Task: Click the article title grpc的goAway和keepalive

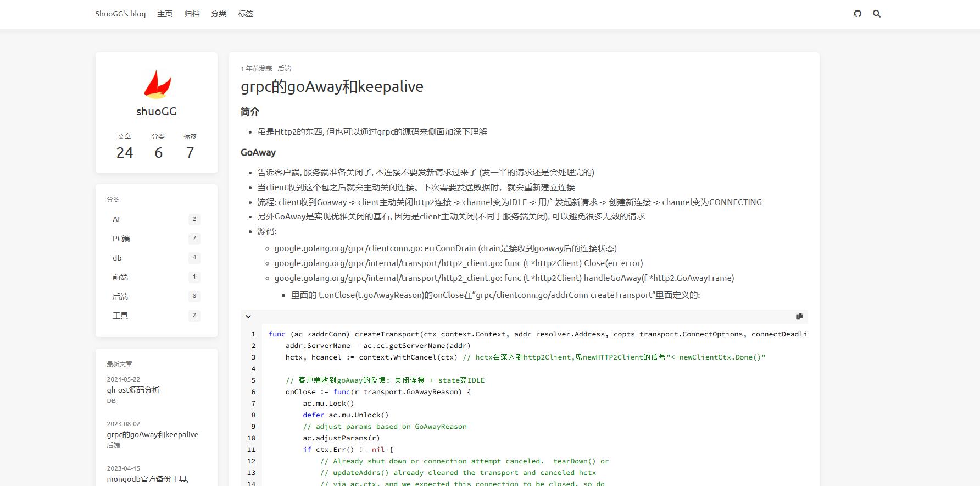Action: (x=332, y=86)
